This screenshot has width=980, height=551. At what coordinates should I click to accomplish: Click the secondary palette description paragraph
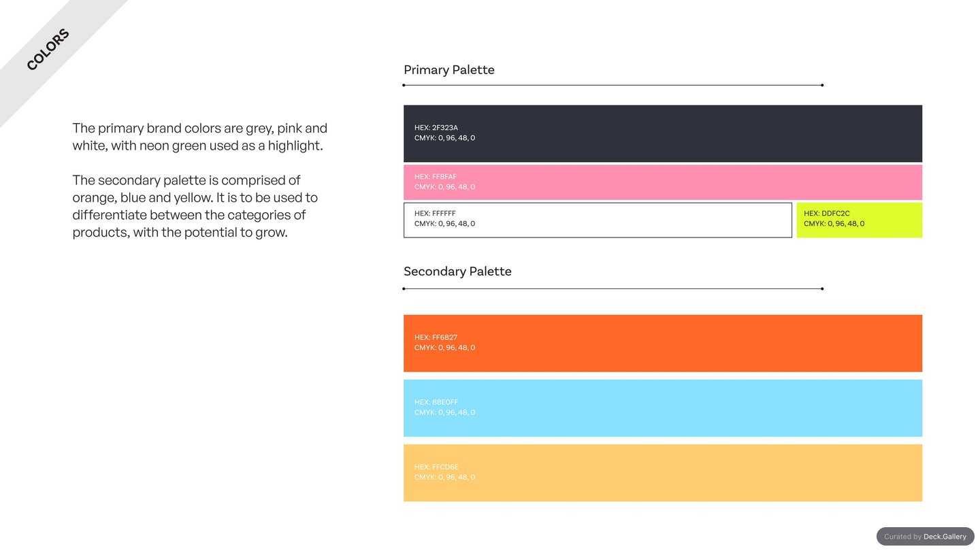pyautogui.click(x=195, y=206)
